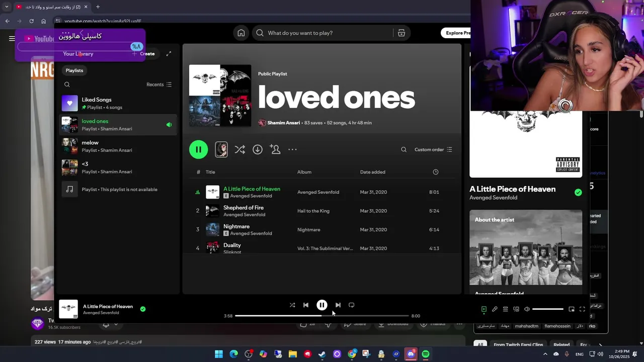Click the now-playing album thumbnail at bottom
Image resolution: width=644 pixels, height=362 pixels.
tap(68, 309)
